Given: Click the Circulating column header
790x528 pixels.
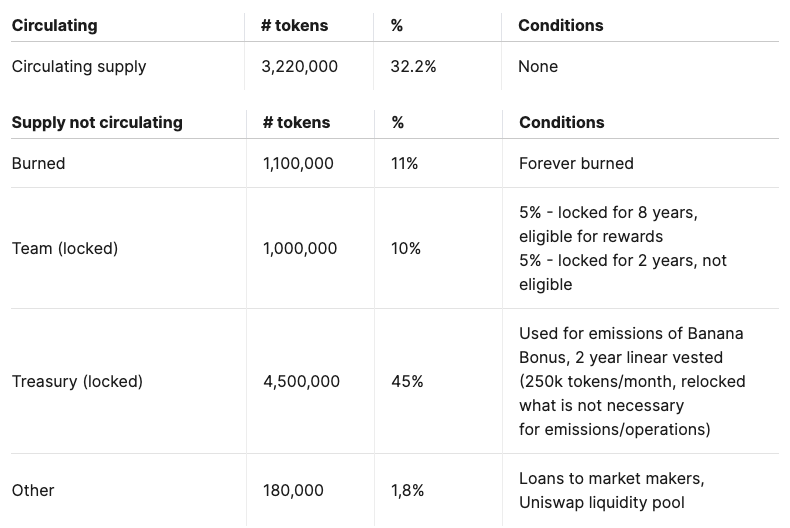Looking at the screenshot, I should coord(54,25).
